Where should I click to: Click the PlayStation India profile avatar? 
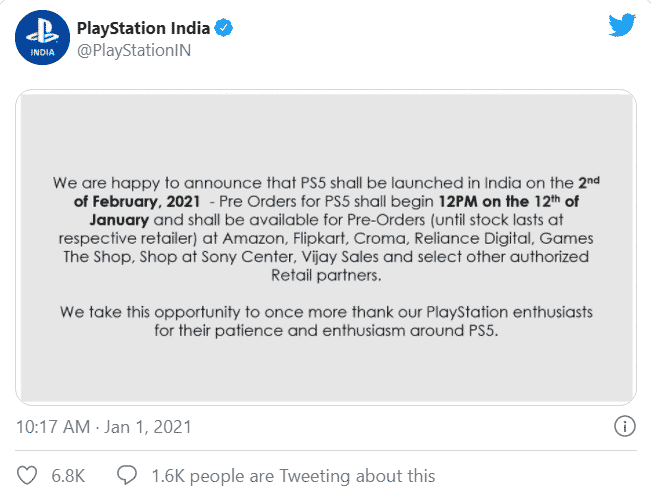[x=42, y=37]
